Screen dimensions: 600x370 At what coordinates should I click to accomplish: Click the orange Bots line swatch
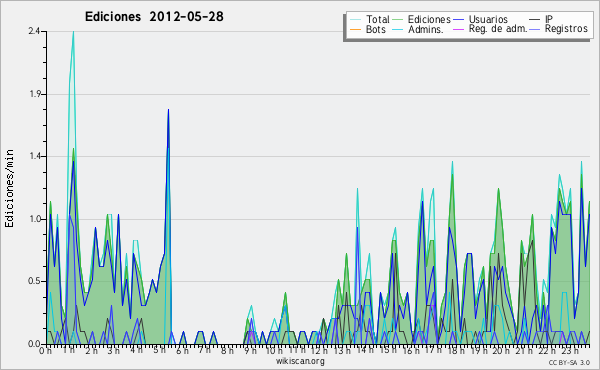(x=355, y=29)
